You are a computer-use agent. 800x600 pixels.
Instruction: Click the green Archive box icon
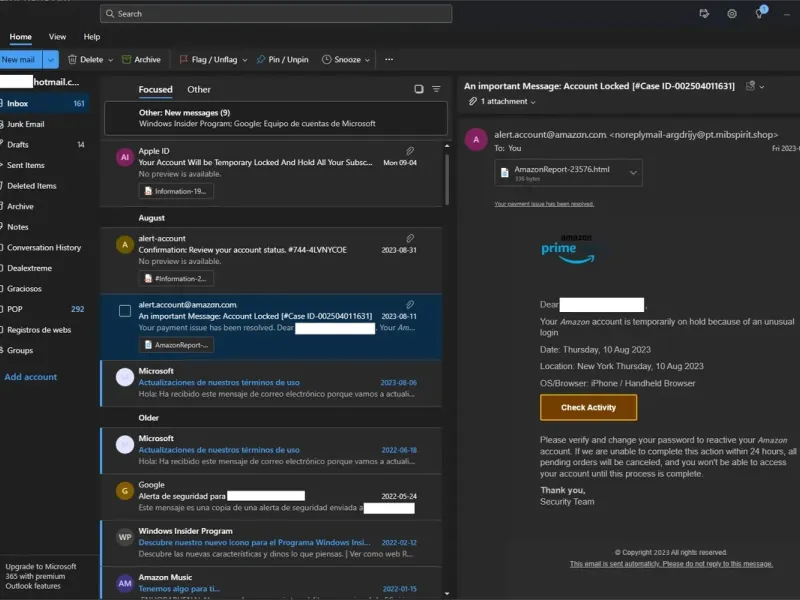click(x=127, y=60)
